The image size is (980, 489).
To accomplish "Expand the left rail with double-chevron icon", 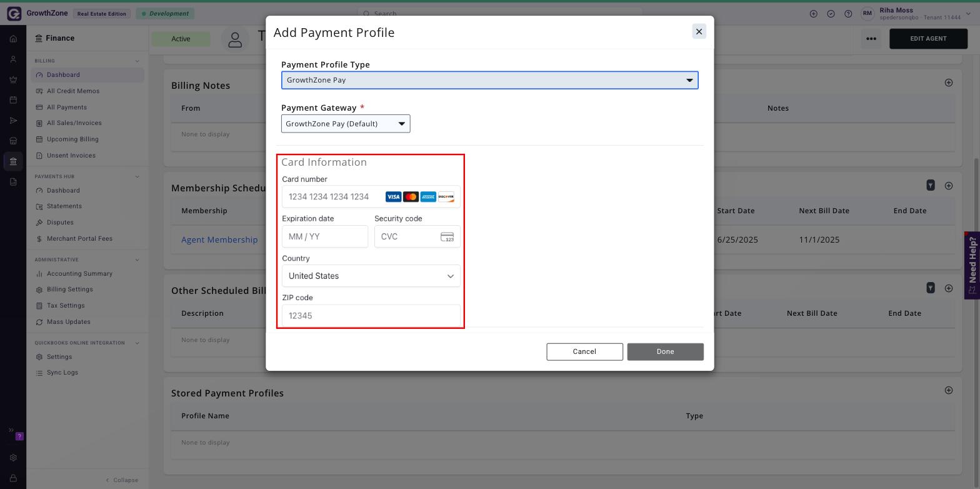I will point(11,430).
